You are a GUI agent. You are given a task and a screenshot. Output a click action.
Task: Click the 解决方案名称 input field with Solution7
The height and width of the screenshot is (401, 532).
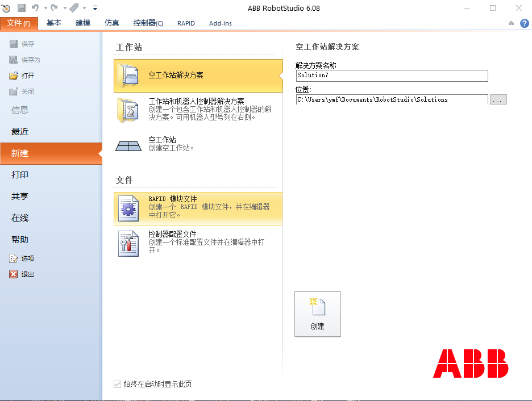click(392, 76)
